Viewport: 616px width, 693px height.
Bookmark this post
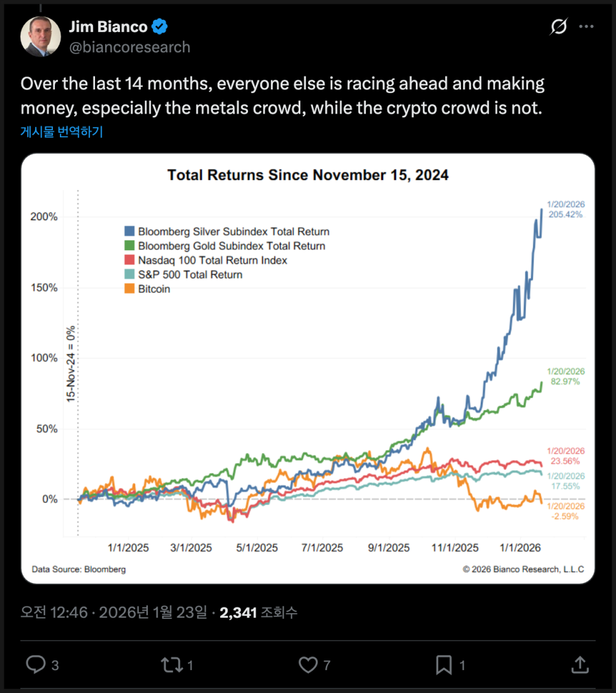pyautogui.click(x=443, y=665)
